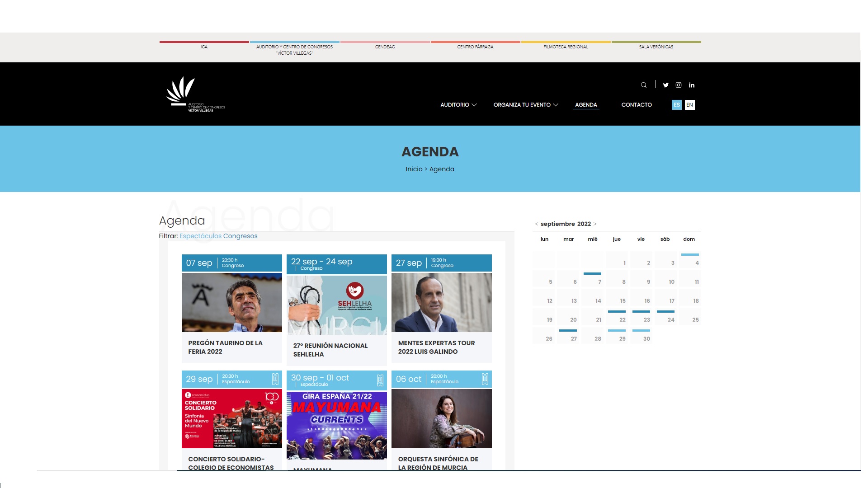Open Mentes Expertas Luis Galindo photo

[441, 302]
